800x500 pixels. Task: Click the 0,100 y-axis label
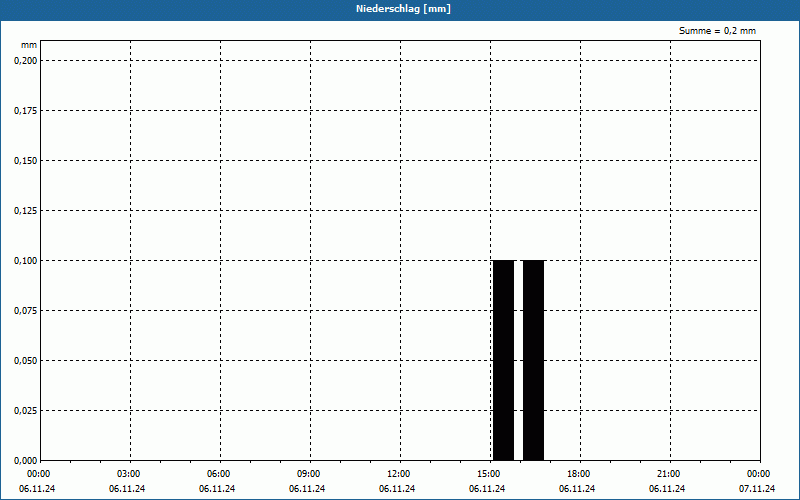26,261
